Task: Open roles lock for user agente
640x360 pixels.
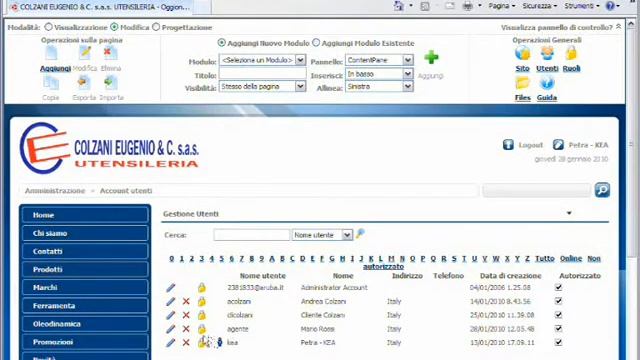Action: pos(202,329)
